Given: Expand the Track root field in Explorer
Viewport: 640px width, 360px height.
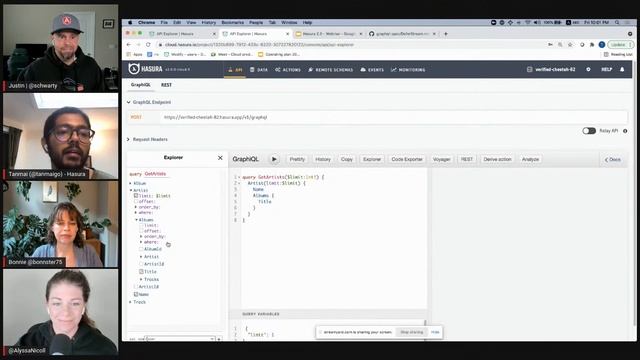Looking at the screenshot, I should (131, 302).
